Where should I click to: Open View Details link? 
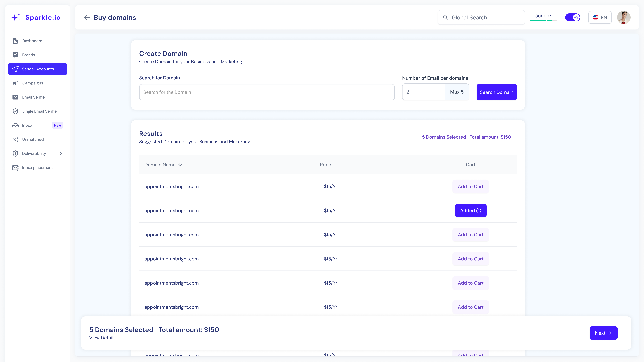tap(102, 338)
